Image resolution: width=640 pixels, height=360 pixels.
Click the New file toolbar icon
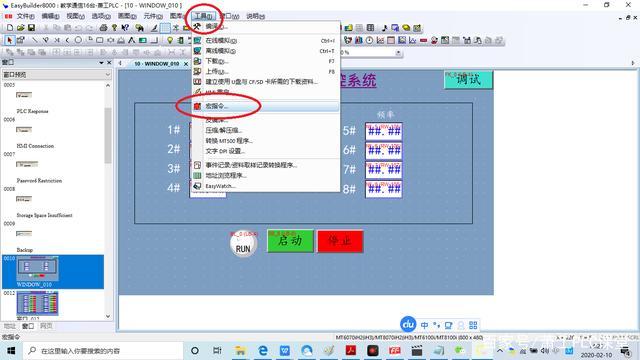point(10,28)
